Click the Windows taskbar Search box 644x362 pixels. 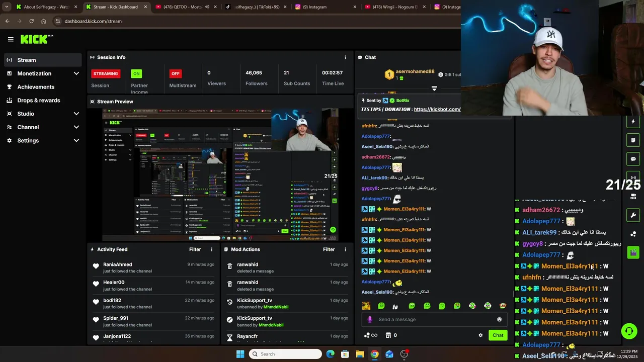[285, 354]
